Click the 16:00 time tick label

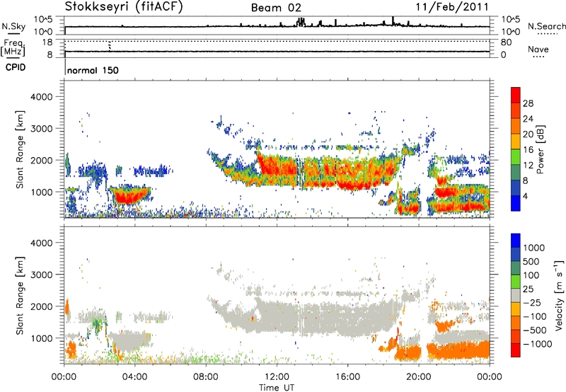[x=347, y=377]
